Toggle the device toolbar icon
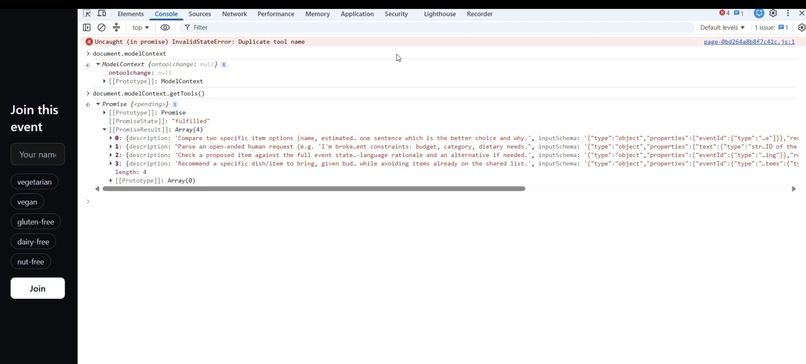This screenshot has height=364, width=806. tap(102, 14)
